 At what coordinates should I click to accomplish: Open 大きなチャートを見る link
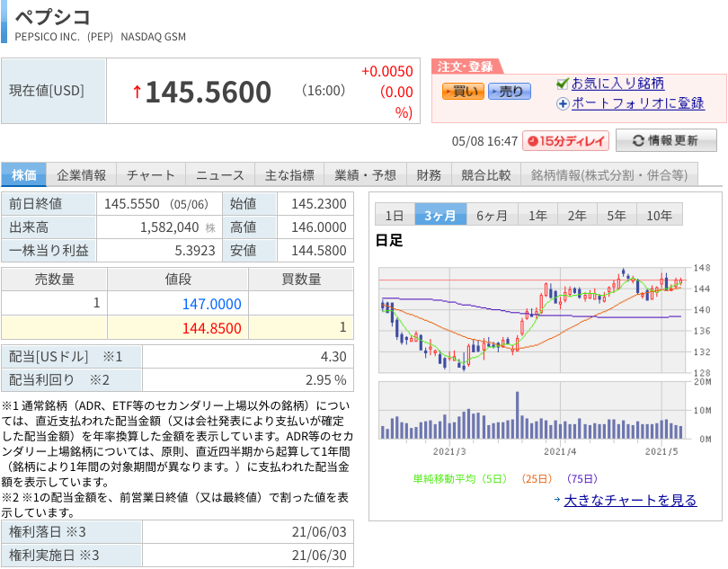[630, 501]
